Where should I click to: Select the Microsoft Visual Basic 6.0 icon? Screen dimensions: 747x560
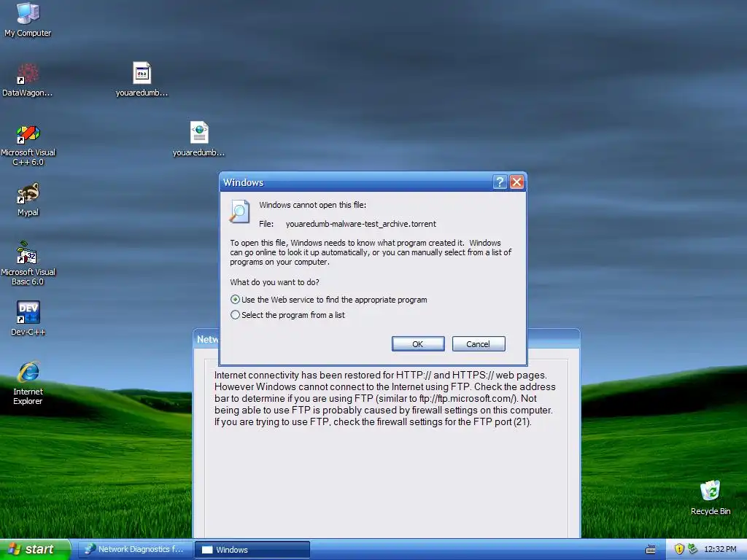28,263
